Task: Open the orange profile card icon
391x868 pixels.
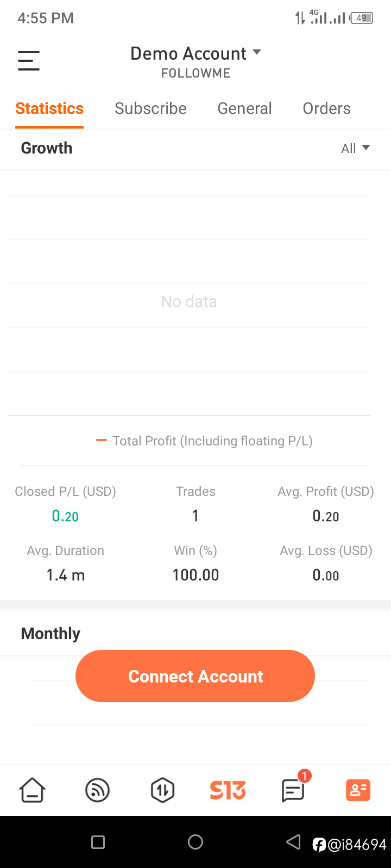Action: (x=358, y=790)
